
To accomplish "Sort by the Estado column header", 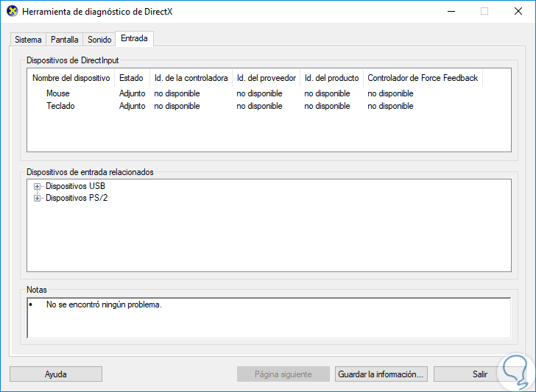I will click(133, 78).
